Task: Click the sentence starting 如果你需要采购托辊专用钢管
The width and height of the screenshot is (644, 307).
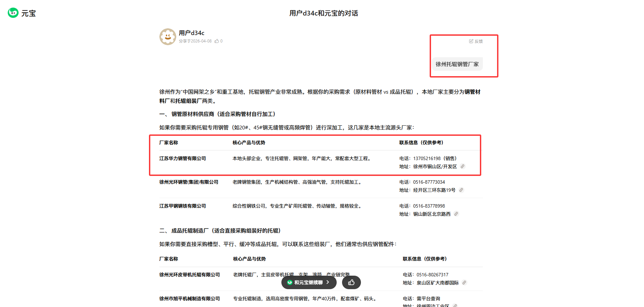Action: [287, 128]
